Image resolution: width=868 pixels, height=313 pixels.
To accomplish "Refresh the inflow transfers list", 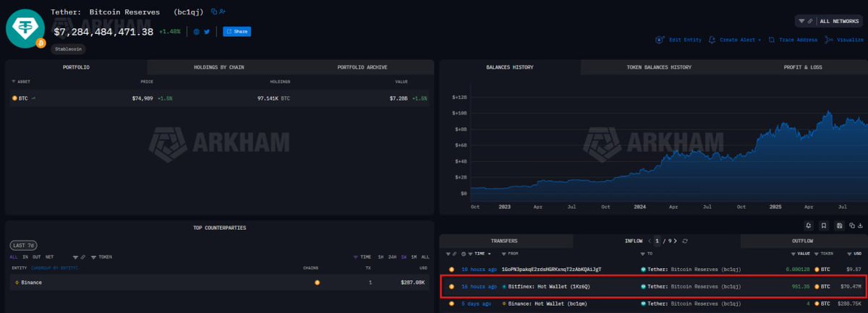I will (x=685, y=241).
